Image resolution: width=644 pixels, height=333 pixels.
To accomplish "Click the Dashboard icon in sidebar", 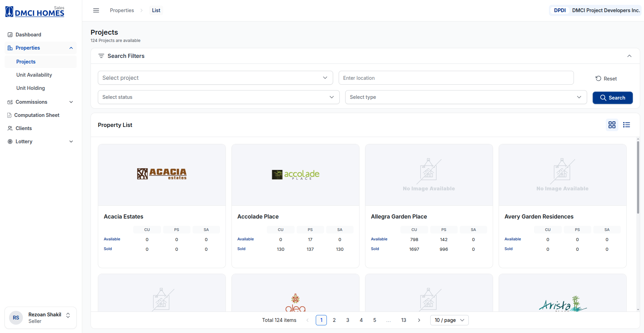I will click(10, 35).
